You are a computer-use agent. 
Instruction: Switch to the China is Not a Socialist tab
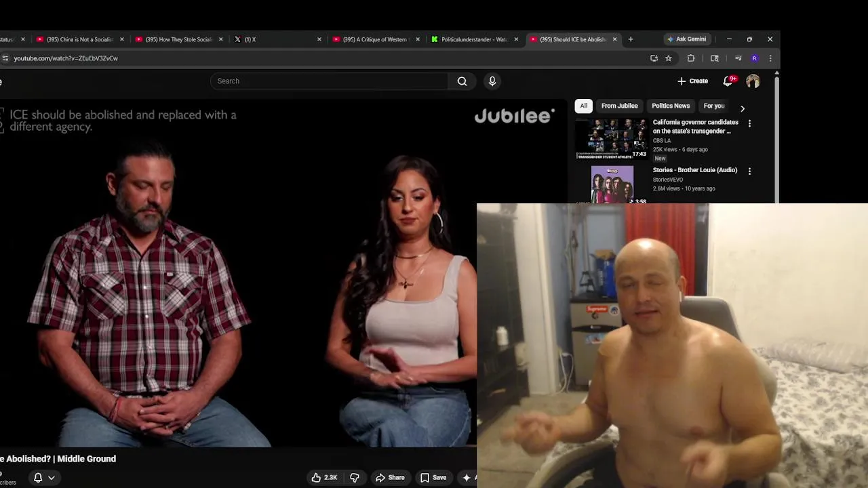pos(75,39)
